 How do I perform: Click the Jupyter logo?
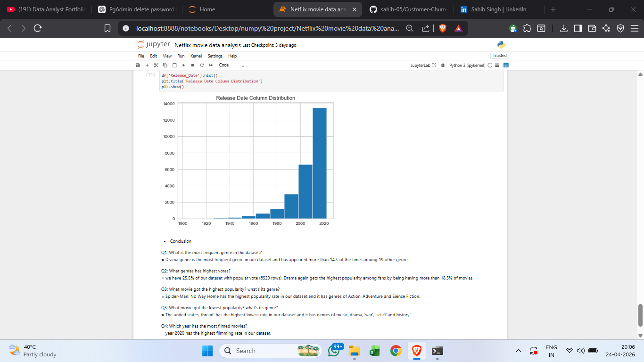[153, 45]
